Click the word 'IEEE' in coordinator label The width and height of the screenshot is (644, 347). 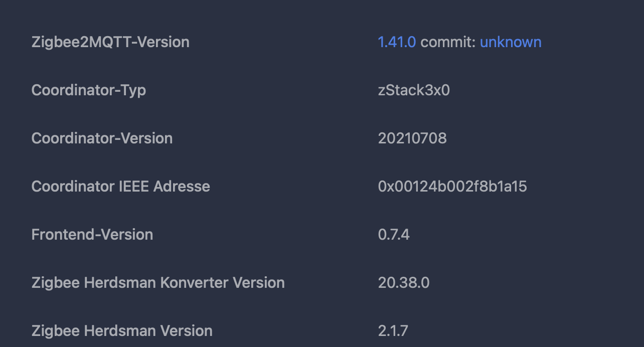click(x=134, y=187)
